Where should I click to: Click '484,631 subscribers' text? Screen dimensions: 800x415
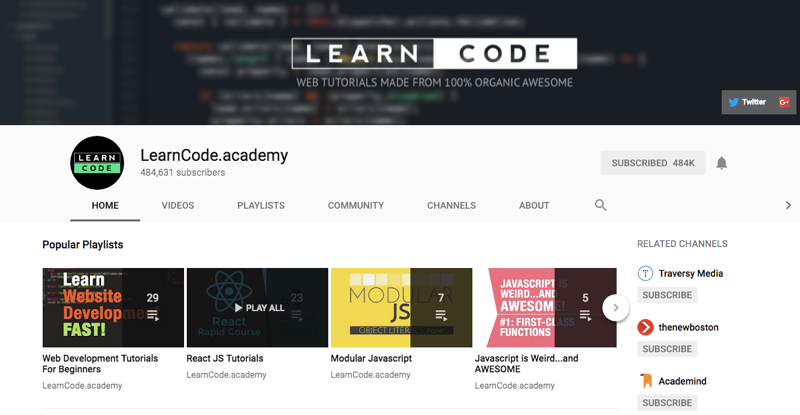[x=183, y=173]
